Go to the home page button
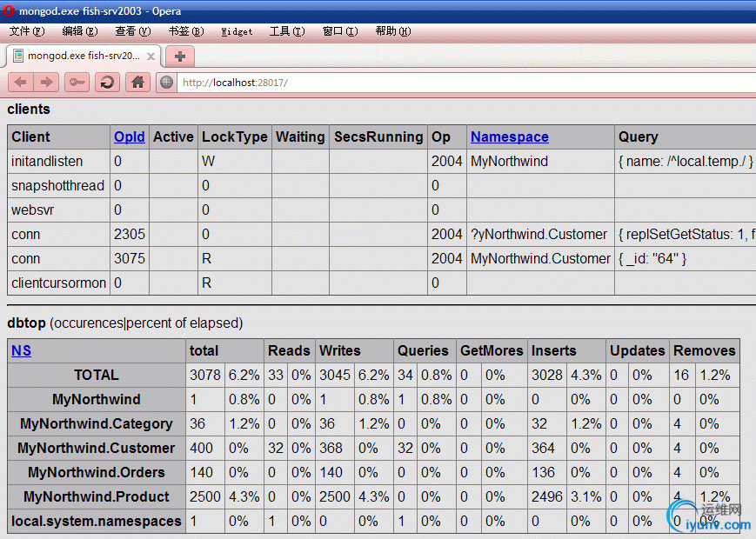This screenshot has height=539, width=756. click(138, 83)
